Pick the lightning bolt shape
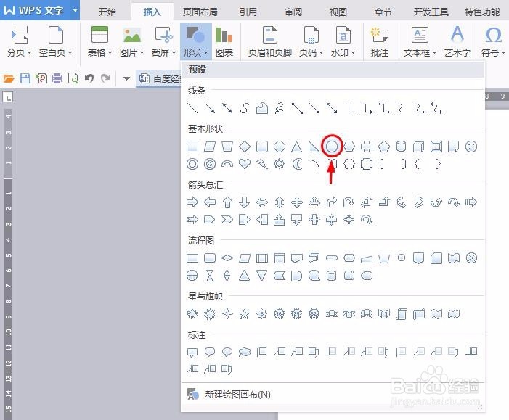 point(261,164)
